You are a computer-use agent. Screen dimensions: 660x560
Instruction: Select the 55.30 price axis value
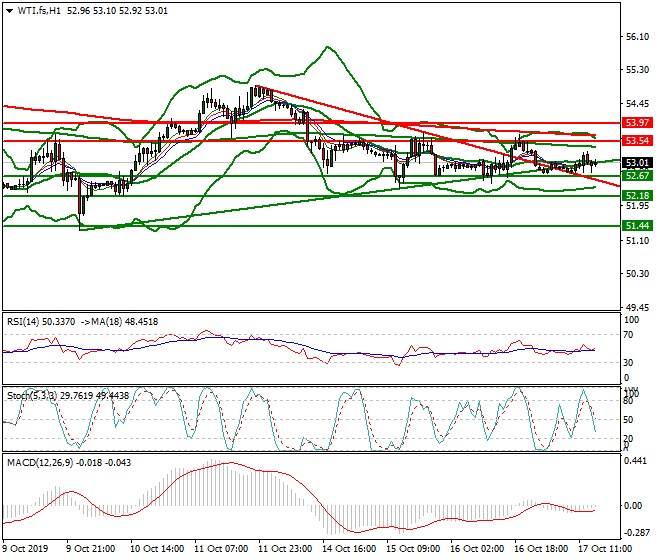(637, 70)
